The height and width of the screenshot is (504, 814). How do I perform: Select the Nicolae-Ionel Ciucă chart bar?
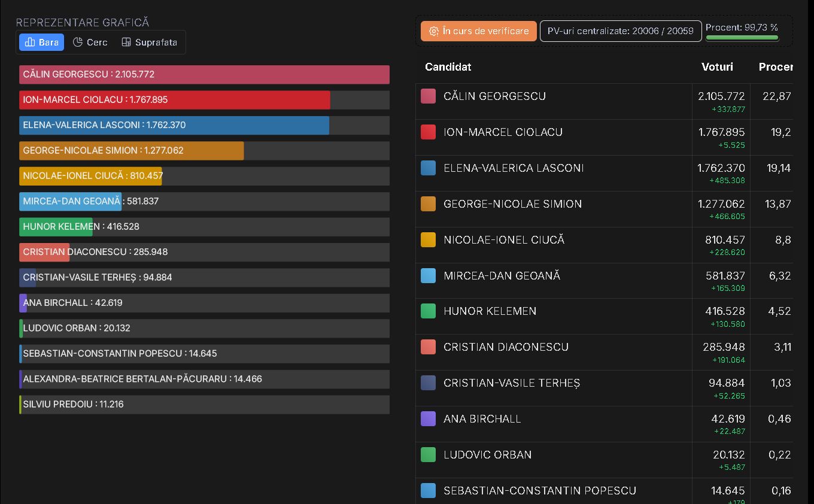pos(90,176)
